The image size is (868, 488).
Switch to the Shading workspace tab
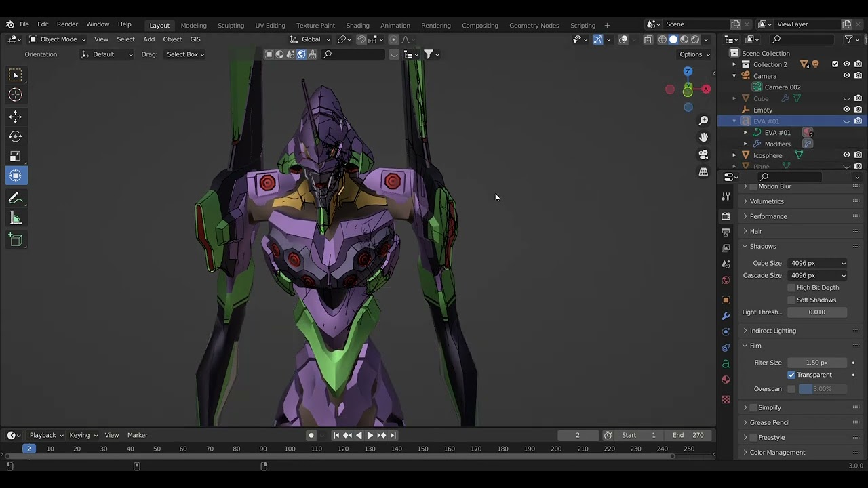[357, 25]
